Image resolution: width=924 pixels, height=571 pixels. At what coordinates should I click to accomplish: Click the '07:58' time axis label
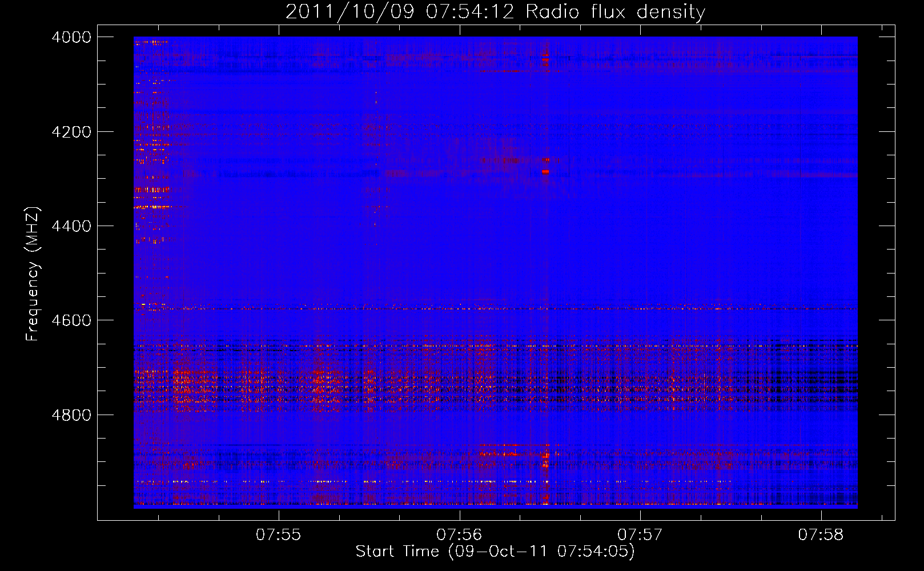(821, 535)
